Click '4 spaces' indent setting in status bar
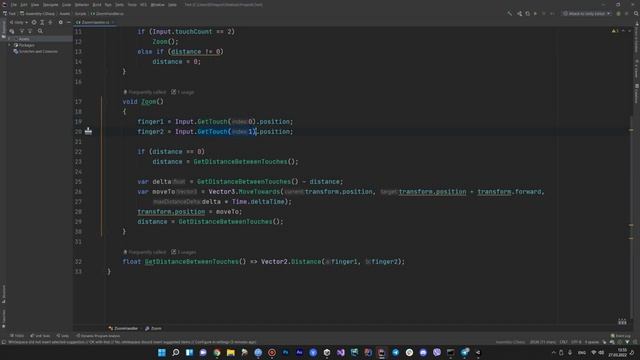 (x=591, y=342)
